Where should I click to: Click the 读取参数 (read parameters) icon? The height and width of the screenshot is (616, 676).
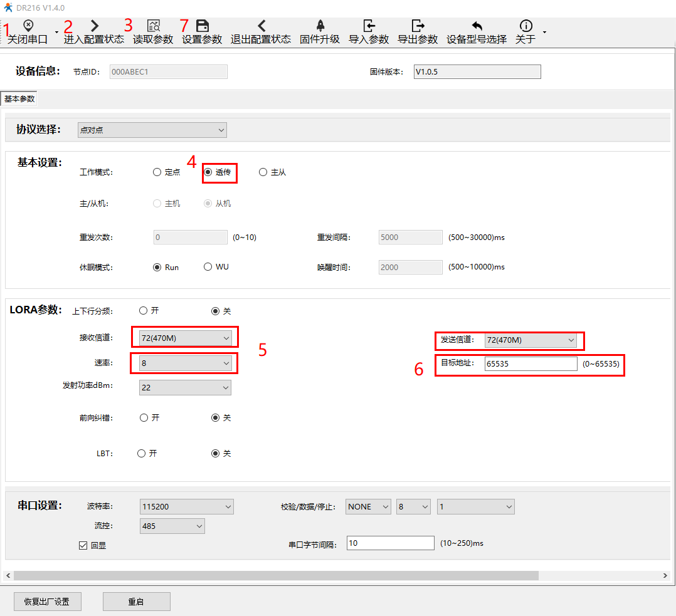153,26
